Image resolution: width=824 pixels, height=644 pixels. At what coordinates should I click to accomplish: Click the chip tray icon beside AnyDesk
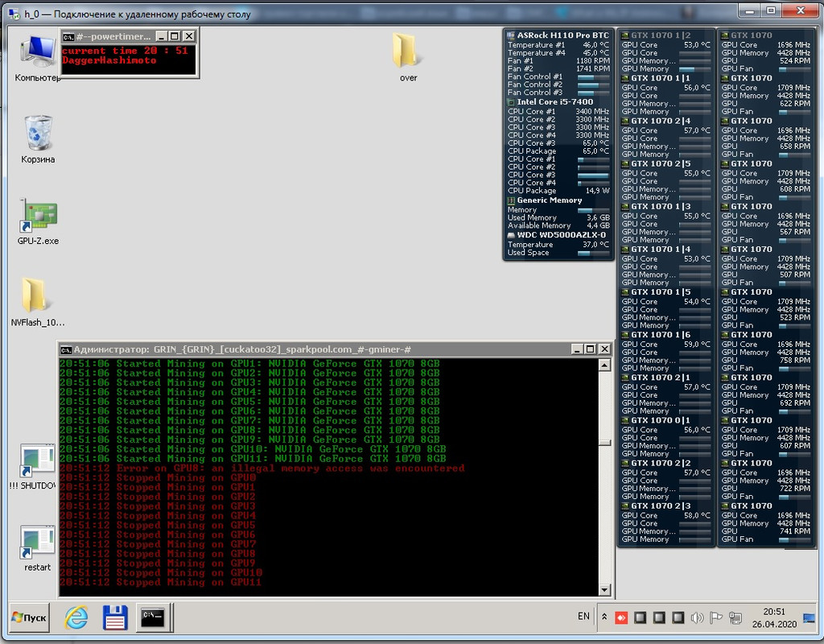pos(640,617)
